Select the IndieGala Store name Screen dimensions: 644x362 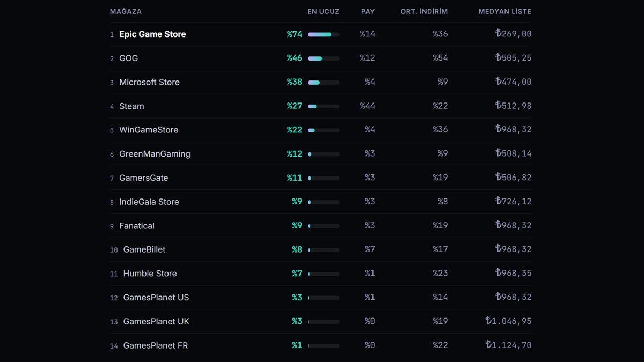(149, 202)
